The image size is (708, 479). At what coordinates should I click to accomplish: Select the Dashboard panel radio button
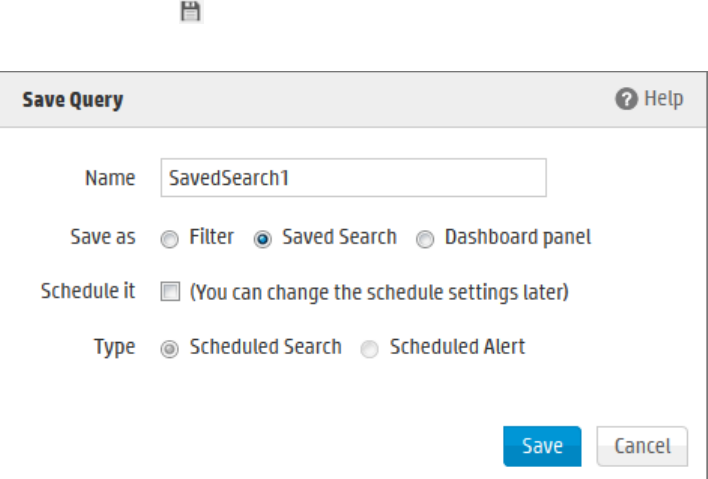[426, 239]
